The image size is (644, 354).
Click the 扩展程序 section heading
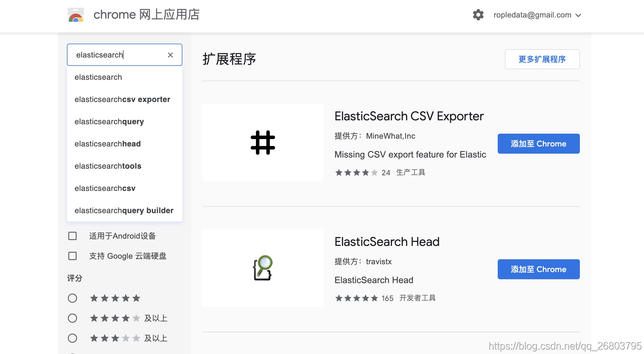click(229, 59)
